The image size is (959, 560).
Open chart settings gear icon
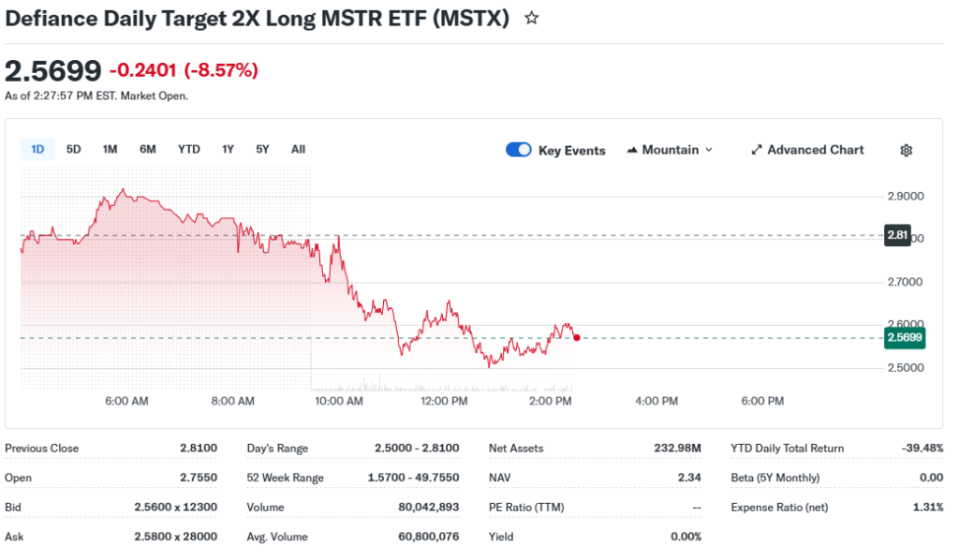(906, 150)
